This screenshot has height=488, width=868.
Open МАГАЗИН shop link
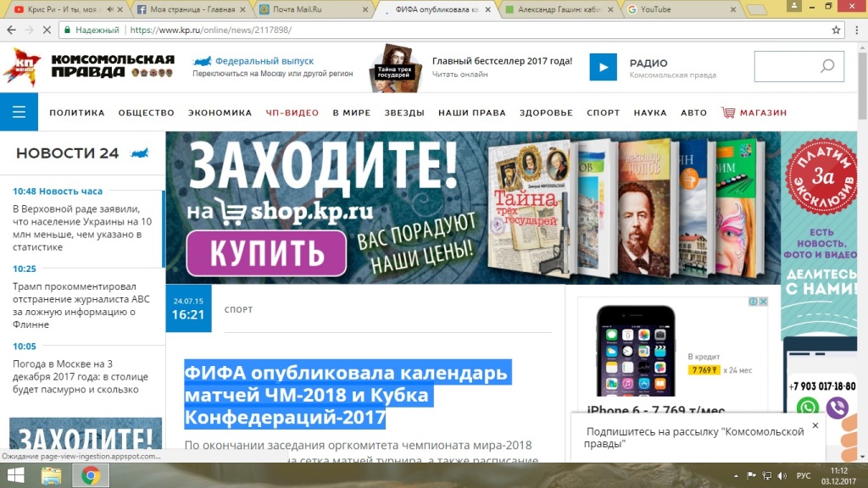point(764,113)
